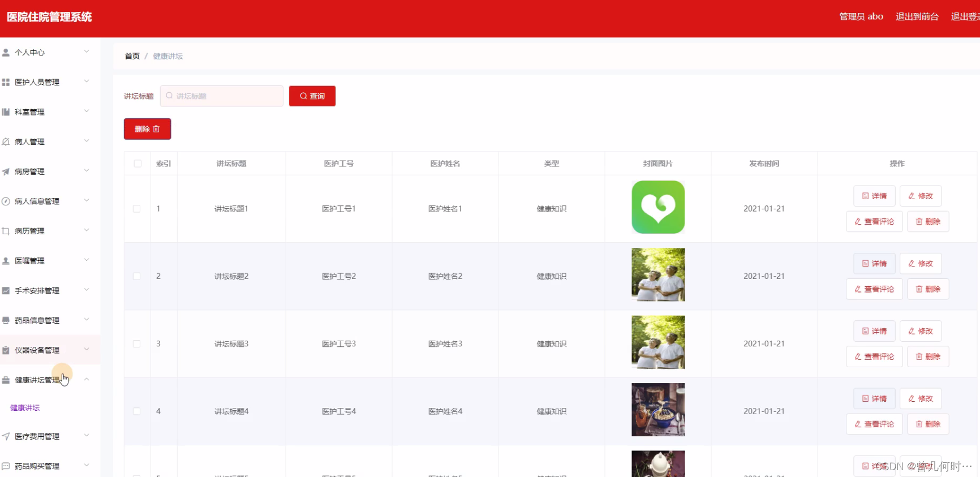Check the checkbox for row 讲坛标题3
The width and height of the screenshot is (980, 477).
coord(136,343)
